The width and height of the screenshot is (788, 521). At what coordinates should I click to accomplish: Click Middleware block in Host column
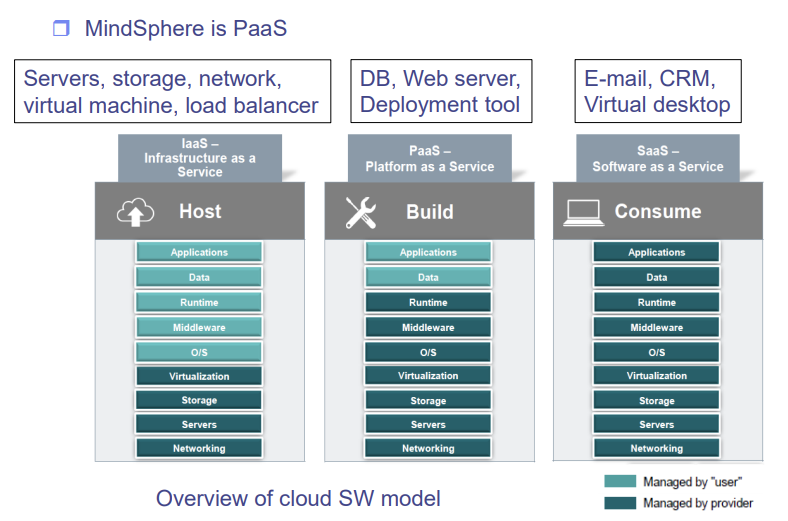pyautogui.click(x=199, y=328)
